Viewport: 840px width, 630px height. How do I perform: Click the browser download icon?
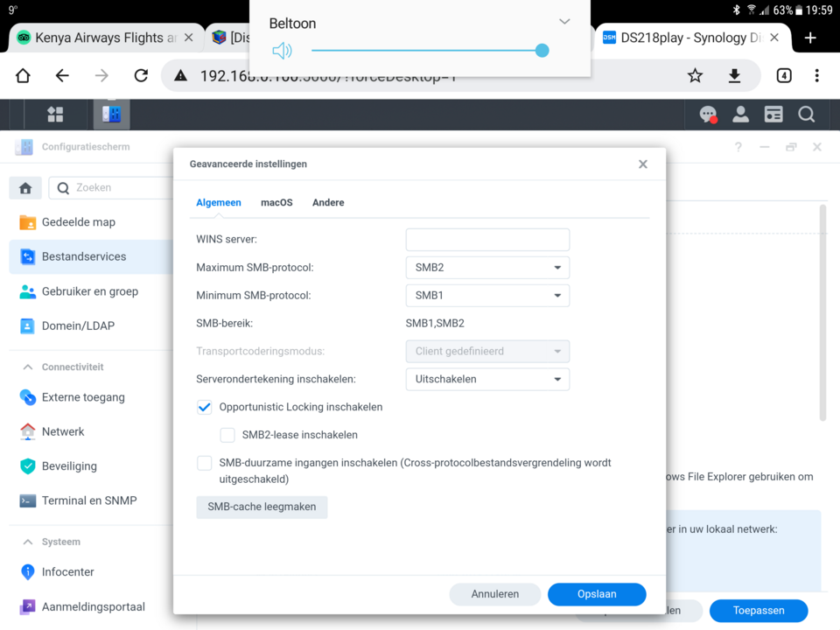point(735,76)
